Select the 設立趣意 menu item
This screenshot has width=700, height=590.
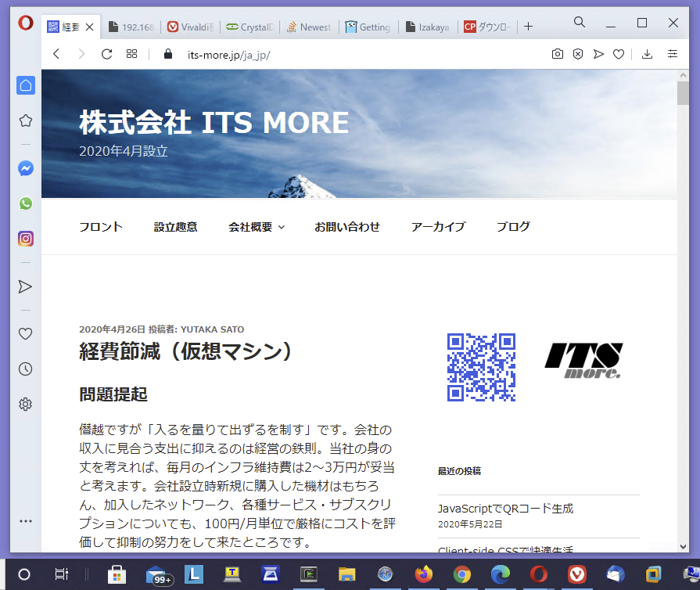click(175, 227)
